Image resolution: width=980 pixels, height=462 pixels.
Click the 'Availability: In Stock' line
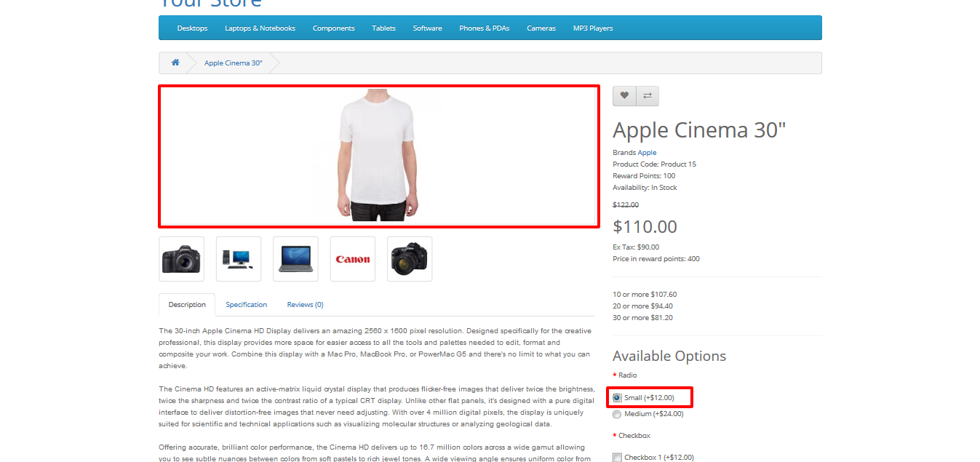tap(645, 188)
